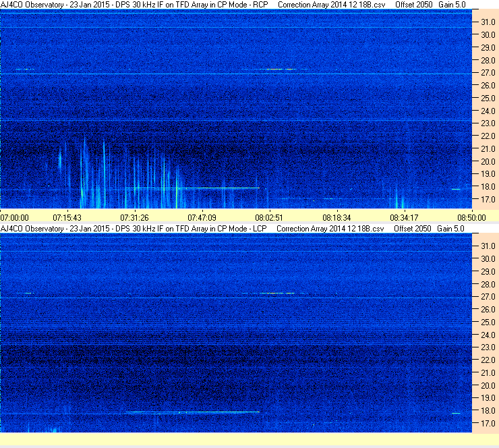This screenshot has height=448, width=499.
Task: Select 21.0 on the RCP frequency axis
Action: pos(488,149)
